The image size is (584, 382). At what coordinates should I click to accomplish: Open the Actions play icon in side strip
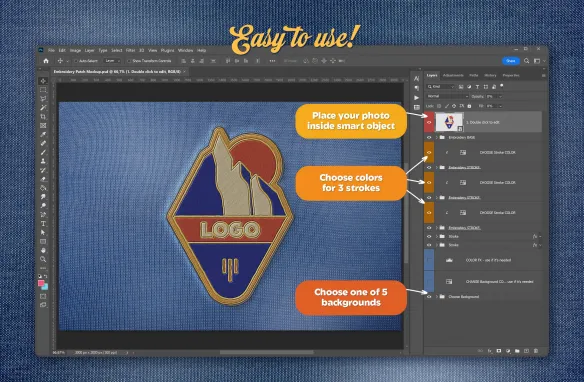coord(416,98)
